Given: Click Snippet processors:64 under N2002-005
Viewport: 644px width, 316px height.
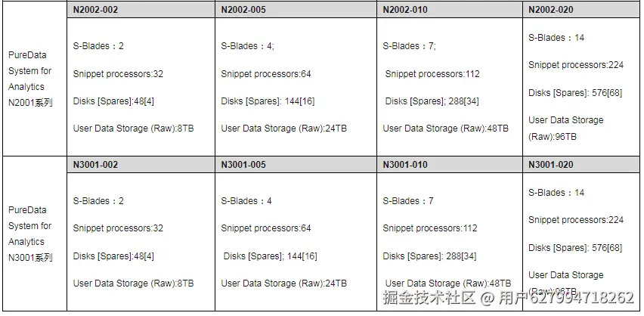Looking at the screenshot, I should (266, 74).
